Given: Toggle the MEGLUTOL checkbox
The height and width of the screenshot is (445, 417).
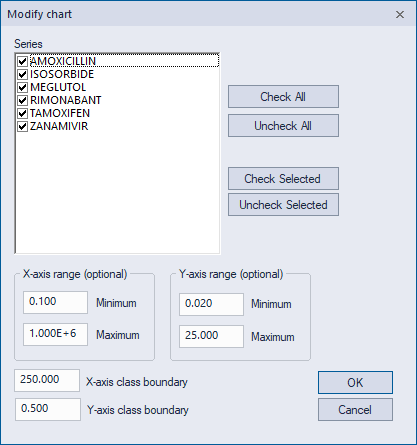Looking at the screenshot, I should tap(22, 87).
